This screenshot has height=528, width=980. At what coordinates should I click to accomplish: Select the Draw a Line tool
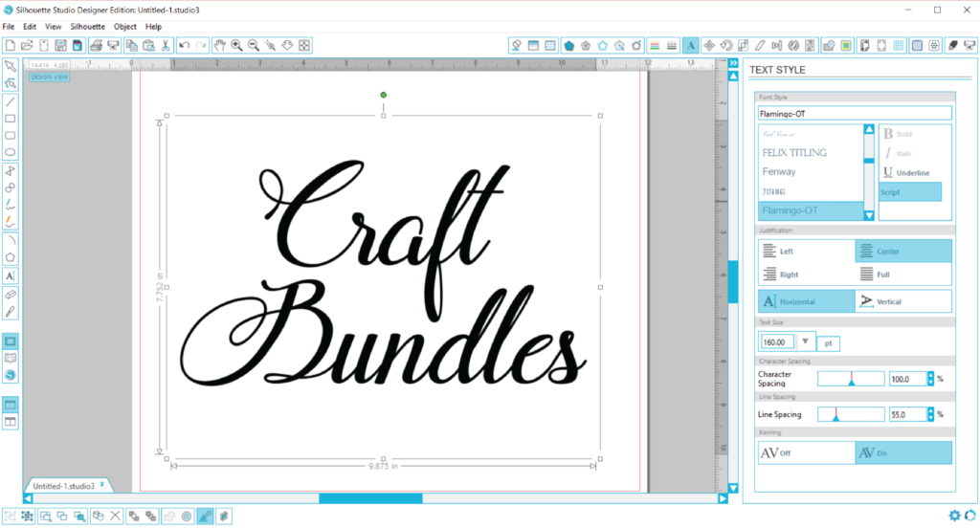pyautogui.click(x=10, y=101)
